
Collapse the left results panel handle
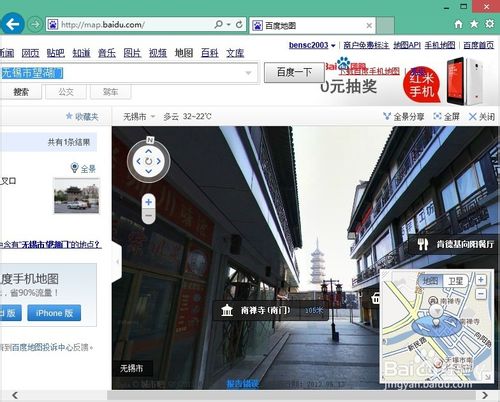pyautogui.click(x=117, y=262)
